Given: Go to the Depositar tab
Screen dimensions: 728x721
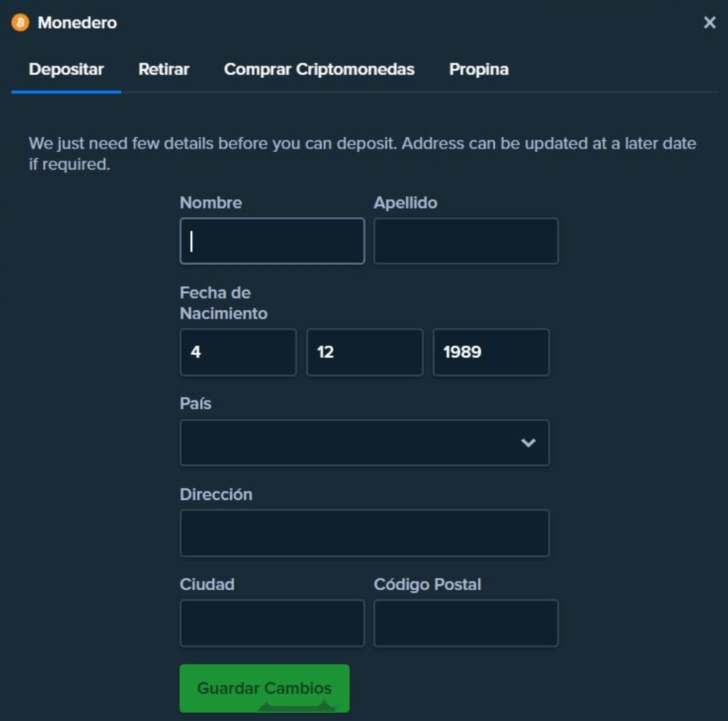Looking at the screenshot, I should (66, 69).
